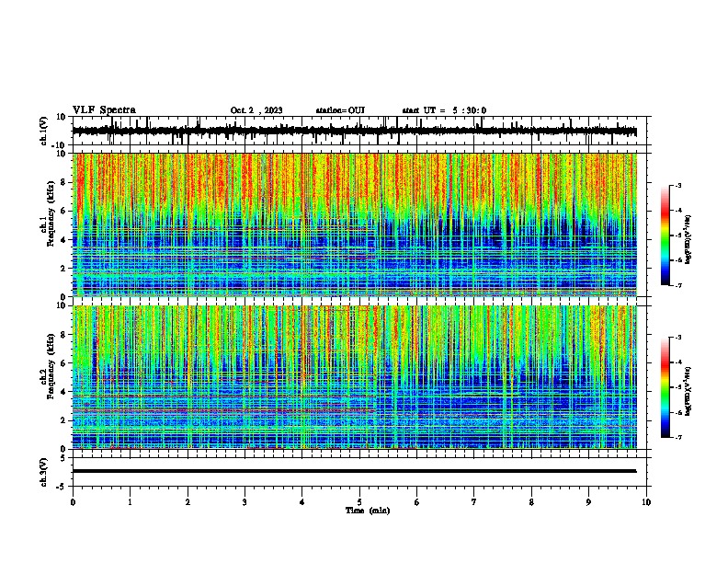Select the "start UT = 5:30:0" text
728x563 pixels.
[444, 110]
